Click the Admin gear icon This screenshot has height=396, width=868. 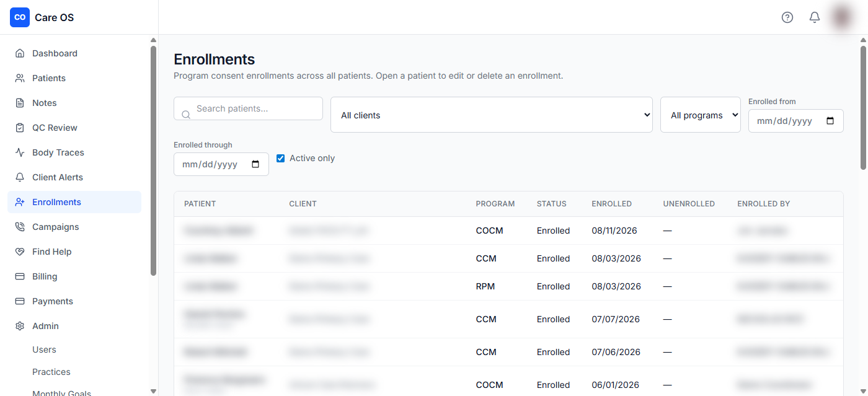coord(20,326)
